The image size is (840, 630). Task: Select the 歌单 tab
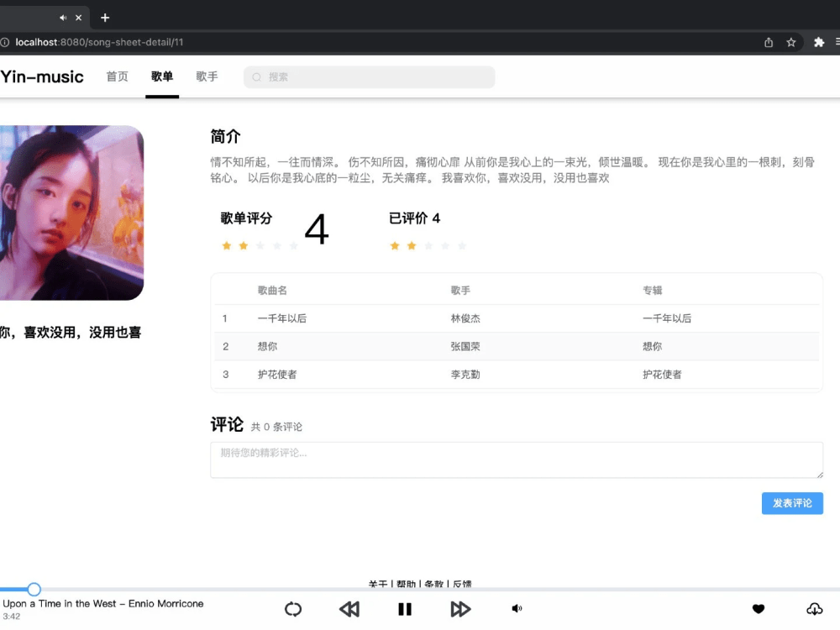click(x=162, y=76)
